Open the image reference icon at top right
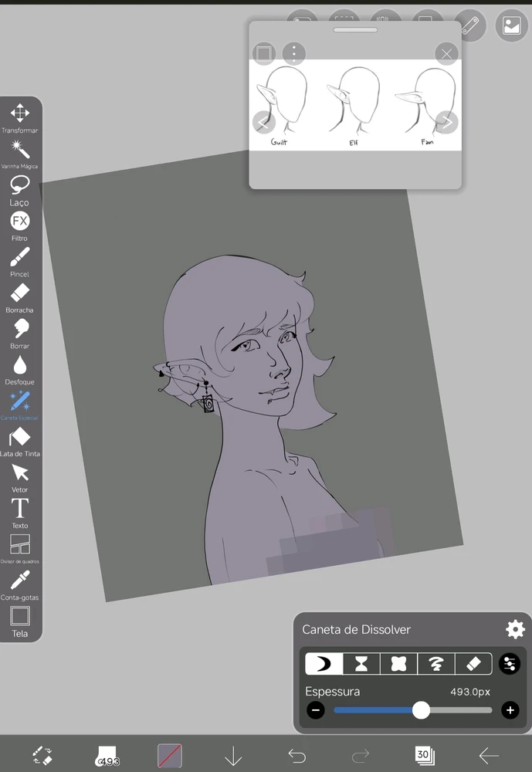Image resolution: width=532 pixels, height=772 pixels. point(512,25)
